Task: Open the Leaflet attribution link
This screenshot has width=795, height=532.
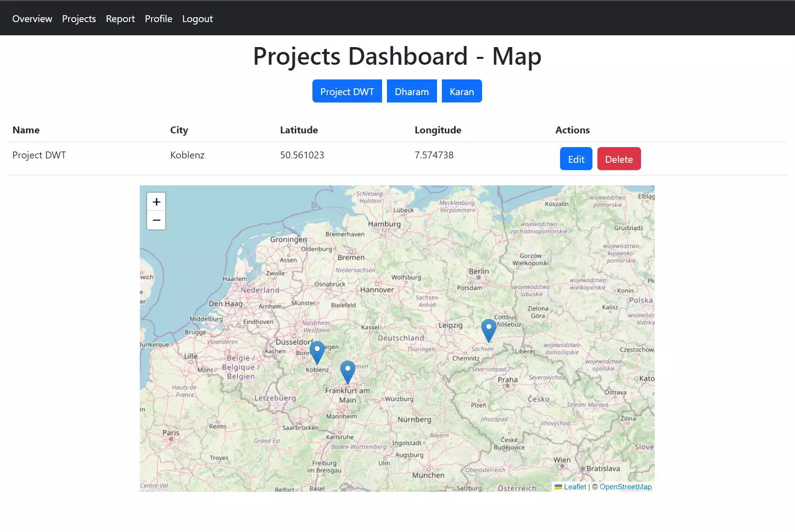Action: 574,487
